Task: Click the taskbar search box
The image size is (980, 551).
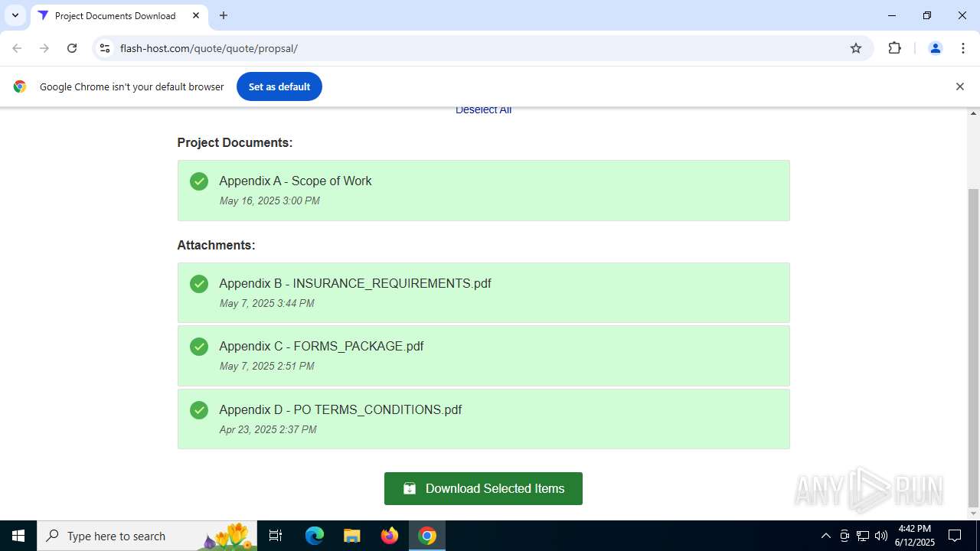Action: 147,536
